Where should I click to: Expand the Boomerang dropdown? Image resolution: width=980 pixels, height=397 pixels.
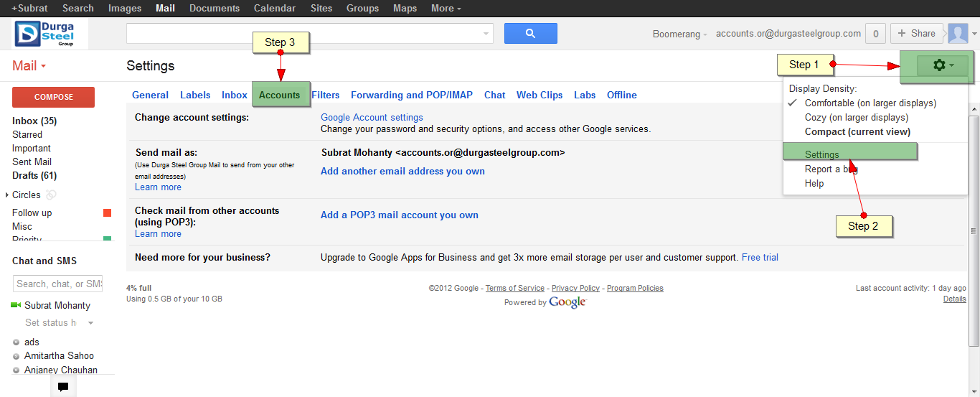pyautogui.click(x=680, y=34)
